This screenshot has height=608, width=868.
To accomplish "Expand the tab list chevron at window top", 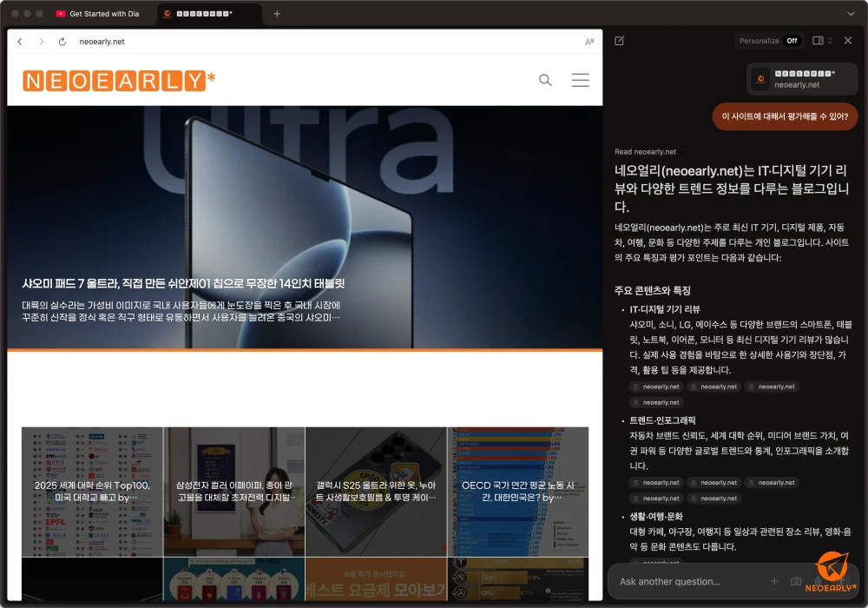I will [x=851, y=14].
